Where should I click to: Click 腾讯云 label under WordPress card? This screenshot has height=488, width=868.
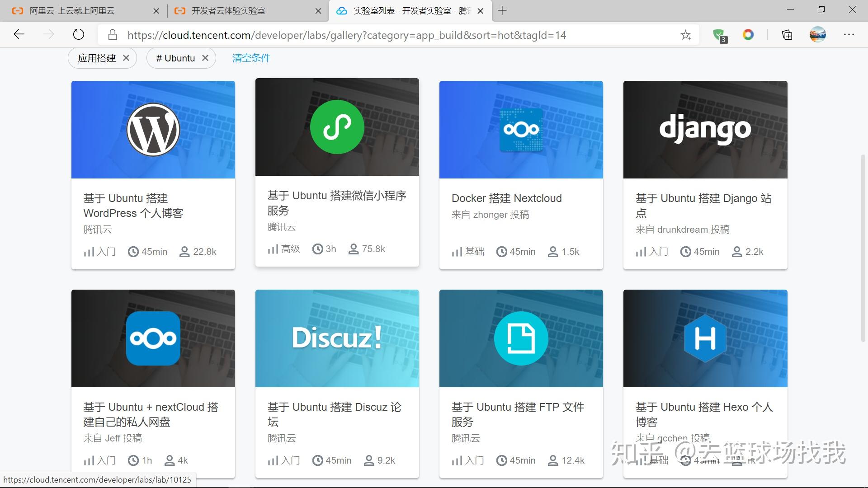[98, 230]
